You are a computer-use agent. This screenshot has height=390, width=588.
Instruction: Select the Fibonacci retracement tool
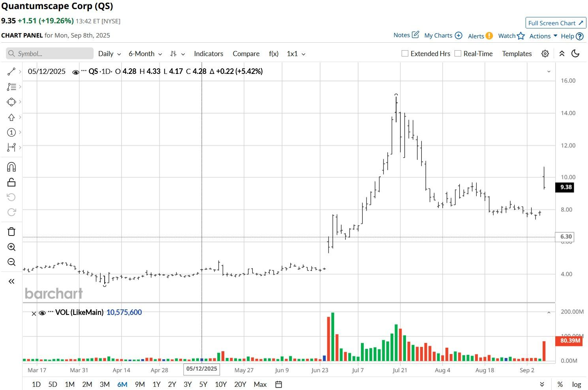pos(11,87)
